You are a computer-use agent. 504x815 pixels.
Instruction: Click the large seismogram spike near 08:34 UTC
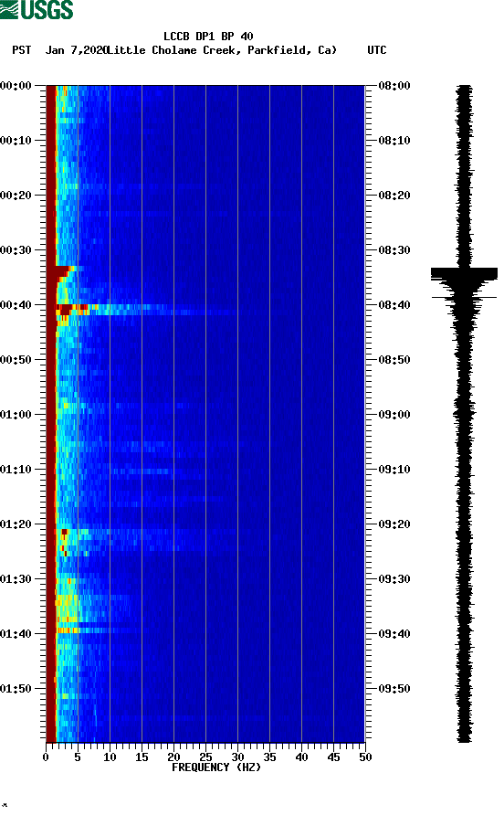(464, 273)
